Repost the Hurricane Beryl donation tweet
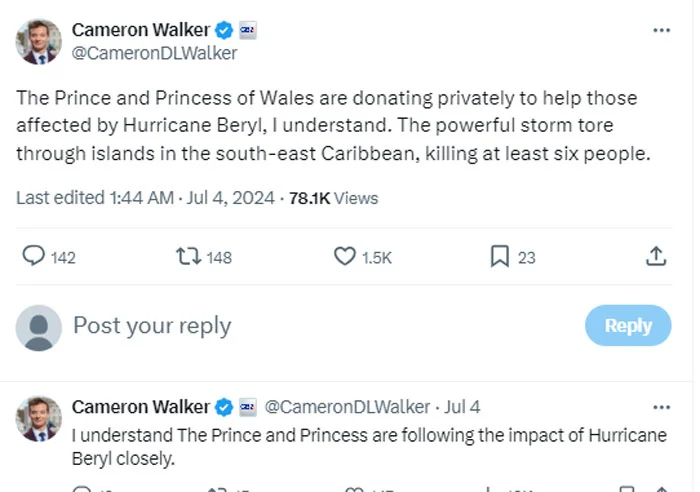Image resolution: width=700 pixels, height=492 pixels. 187,257
